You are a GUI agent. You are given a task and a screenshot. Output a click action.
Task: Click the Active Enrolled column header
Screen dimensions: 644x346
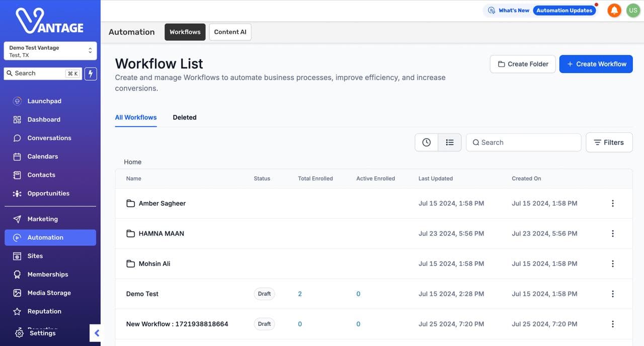click(376, 179)
